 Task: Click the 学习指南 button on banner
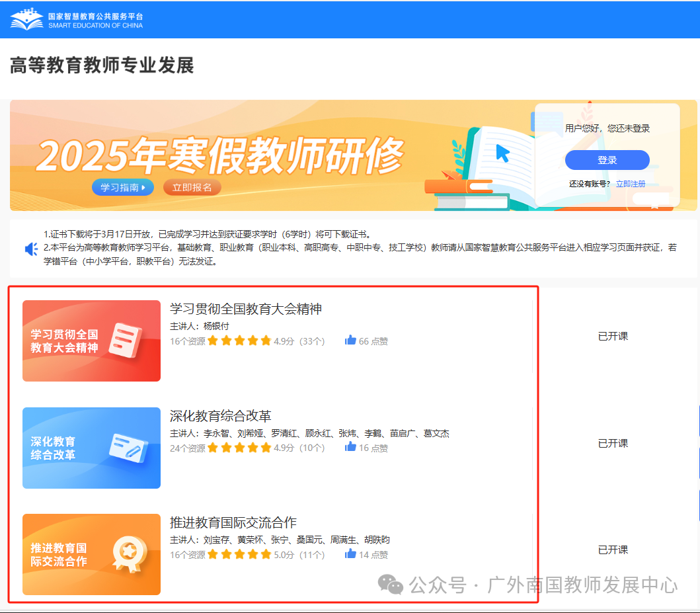[122, 187]
